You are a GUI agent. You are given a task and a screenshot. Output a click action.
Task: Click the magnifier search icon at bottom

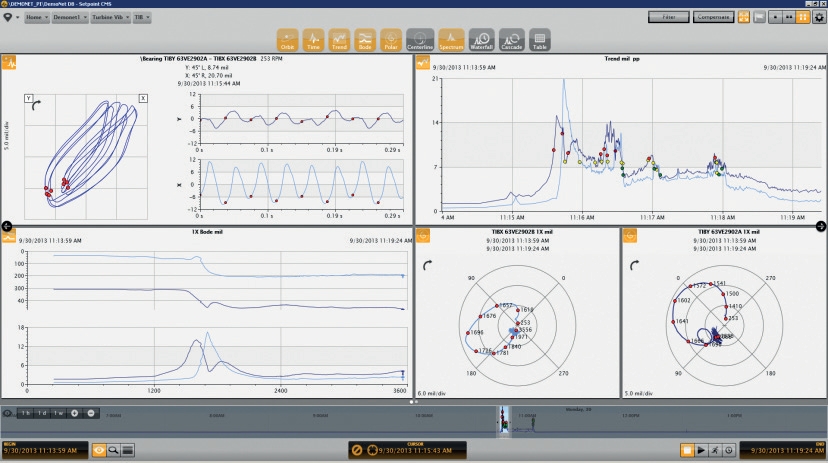(x=113, y=450)
